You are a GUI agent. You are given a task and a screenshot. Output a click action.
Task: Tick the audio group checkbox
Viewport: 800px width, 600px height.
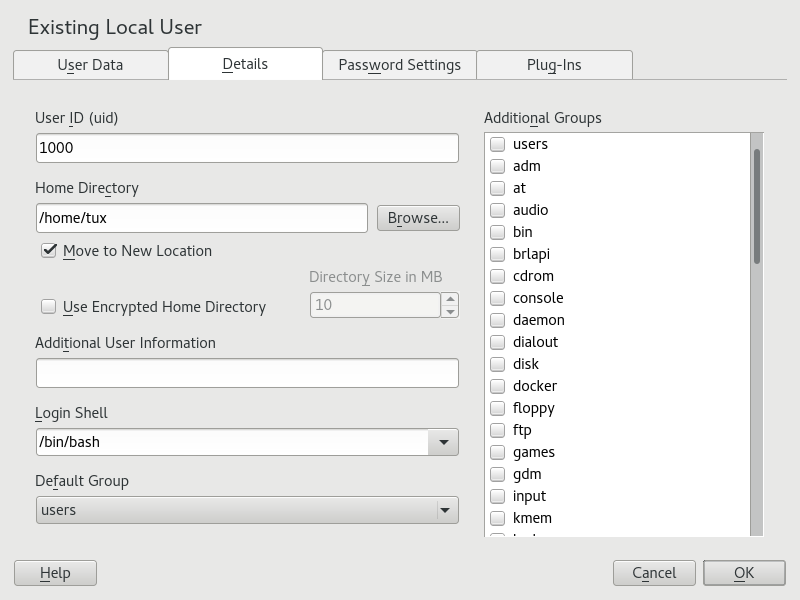pos(497,210)
